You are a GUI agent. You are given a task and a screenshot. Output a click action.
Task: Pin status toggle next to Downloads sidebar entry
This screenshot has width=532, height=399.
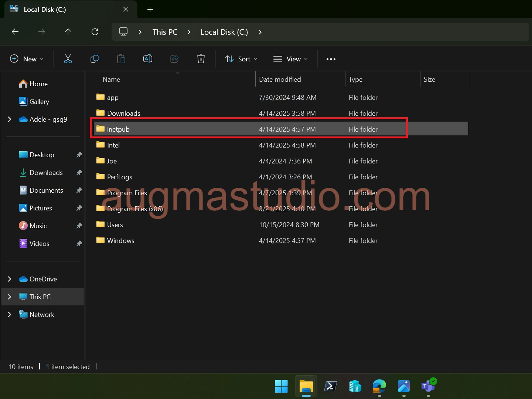79,172
